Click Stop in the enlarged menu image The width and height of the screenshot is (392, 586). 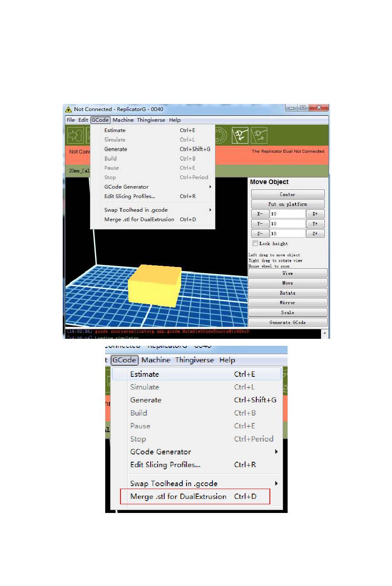pyautogui.click(x=197, y=439)
